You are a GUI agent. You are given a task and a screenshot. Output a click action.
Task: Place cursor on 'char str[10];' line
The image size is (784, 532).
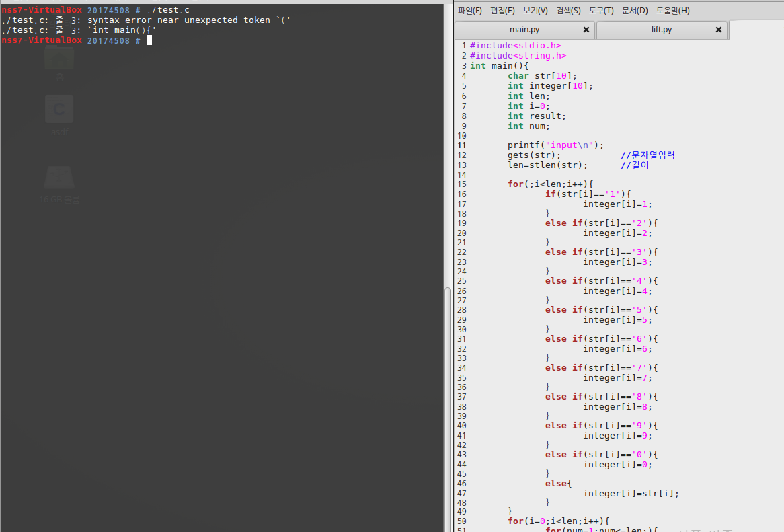(x=542, y=76)
